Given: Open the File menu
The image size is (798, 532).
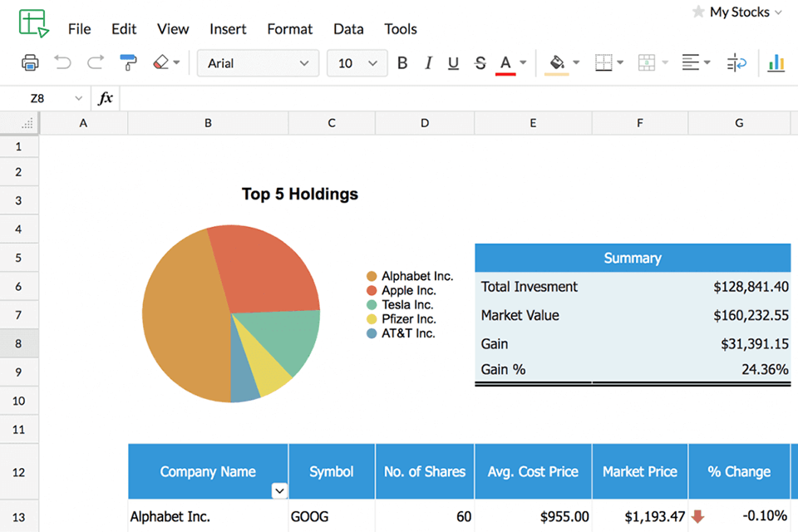Looking at the screenshot, I should [x=80, y=29].
